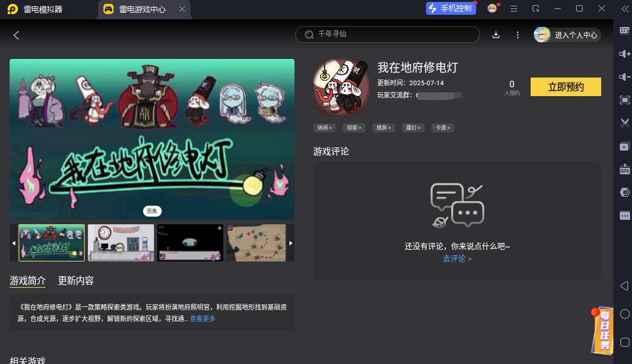Open multi-instance manager icon
This screenshot has height=364, width=632.
click(x=624, y=146)
